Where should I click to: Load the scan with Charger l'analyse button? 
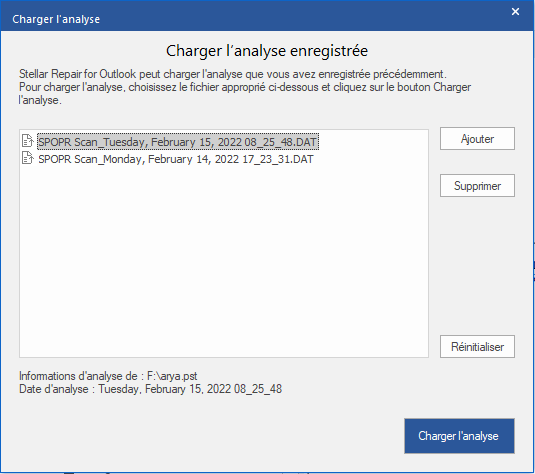pos(459,436)
